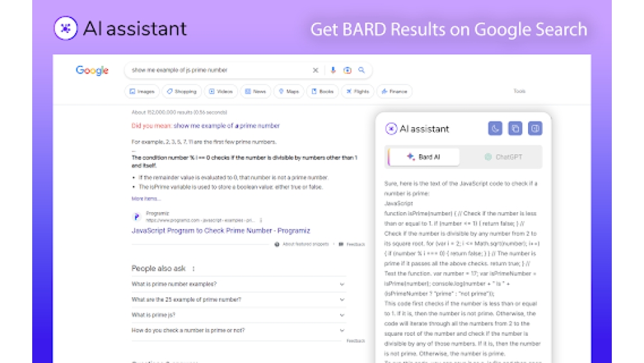Click the Google logo
This screenshot has height=363, width=644.
(92, 70)
